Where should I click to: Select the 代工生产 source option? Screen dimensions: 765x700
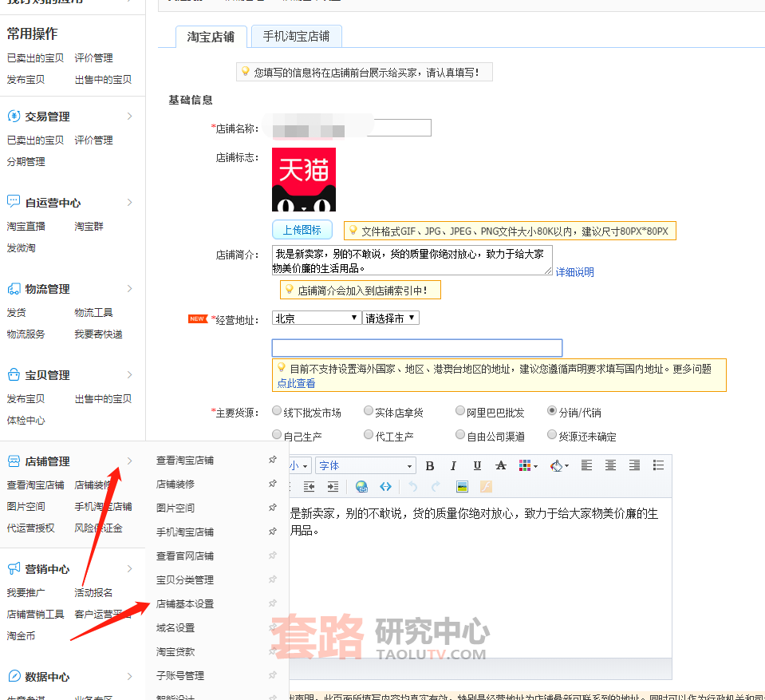(369, 434)
